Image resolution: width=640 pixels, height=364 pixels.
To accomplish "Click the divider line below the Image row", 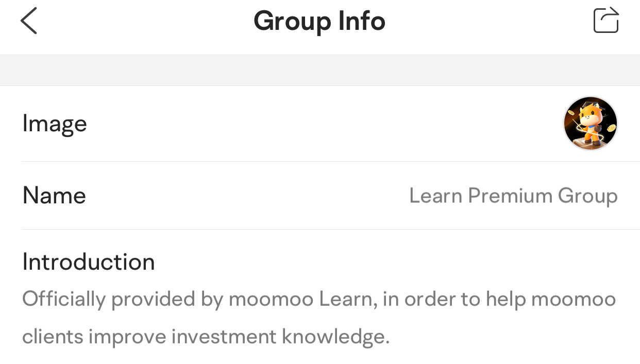I will pos(330,161).
